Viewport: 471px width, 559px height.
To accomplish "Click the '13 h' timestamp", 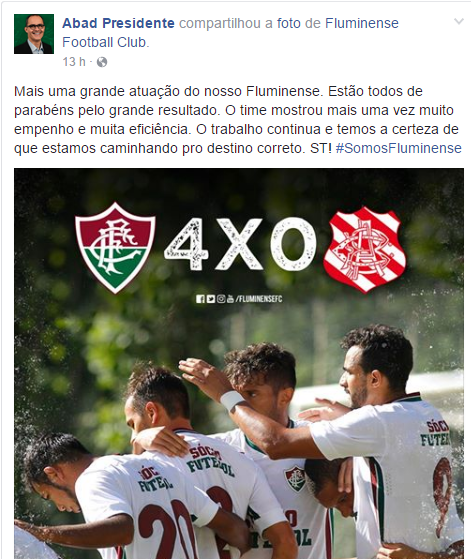I will tap(74, 62).
